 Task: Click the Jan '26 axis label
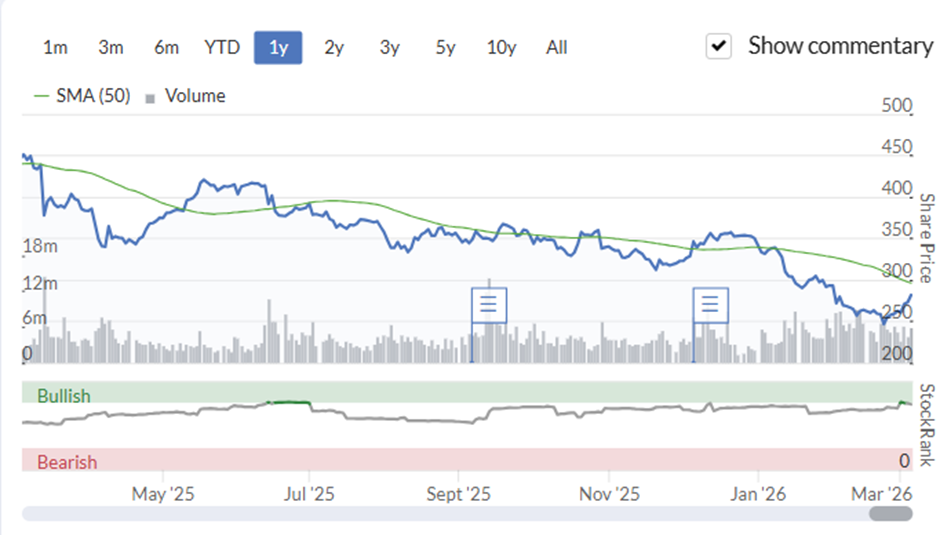(758, 494)
